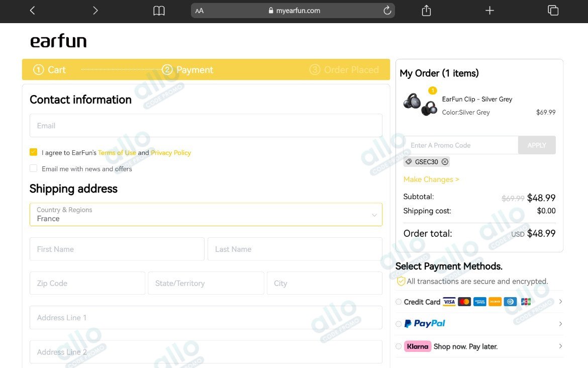Image resolution: width=588 pixels, height=368 pixels.
Task: Click the APPLY promo button
Action: (537, 145)
